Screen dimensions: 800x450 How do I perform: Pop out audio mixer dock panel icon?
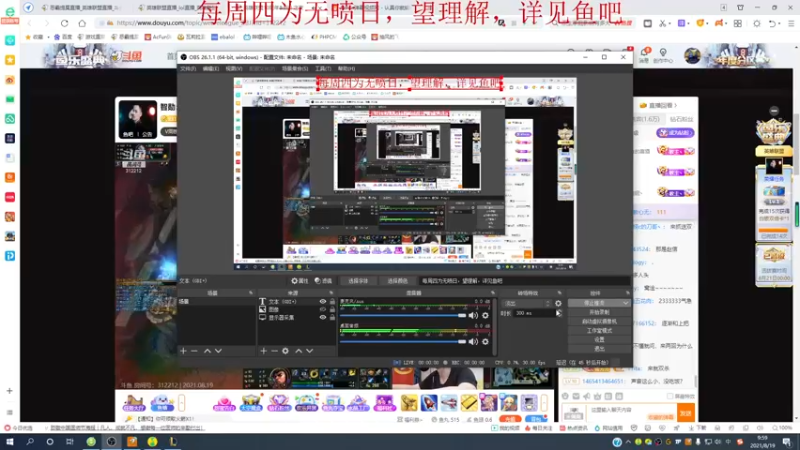point(493,293)
